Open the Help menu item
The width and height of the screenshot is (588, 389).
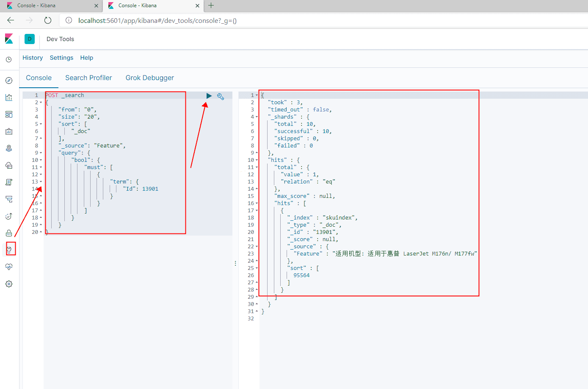point(87,58)
